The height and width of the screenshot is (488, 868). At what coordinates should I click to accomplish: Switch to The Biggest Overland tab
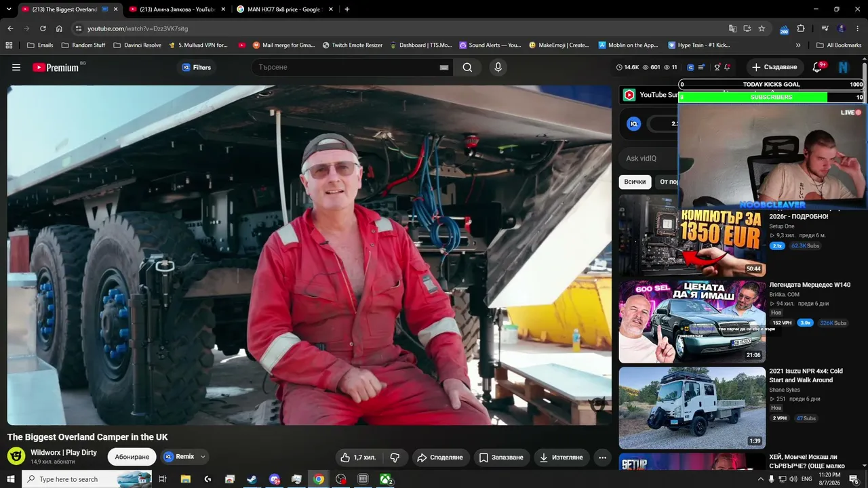[70, 9]
